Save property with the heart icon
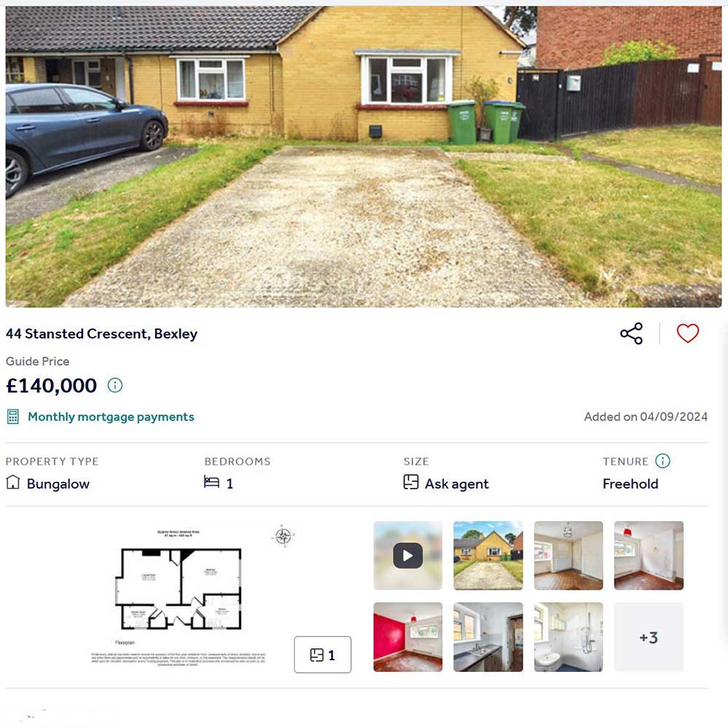This screenshot has width=728, height=728. click(x=687, y=333)
